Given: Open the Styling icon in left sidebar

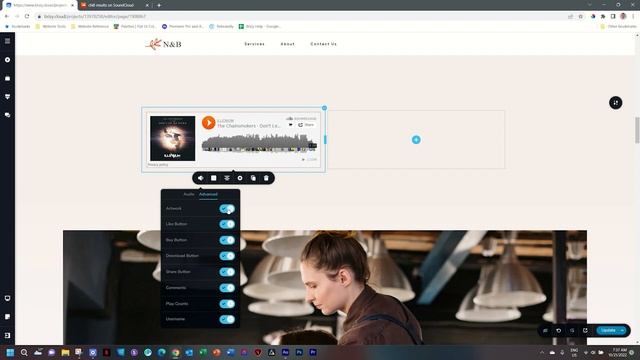Looking at the screenshot, I should [7, 97].
